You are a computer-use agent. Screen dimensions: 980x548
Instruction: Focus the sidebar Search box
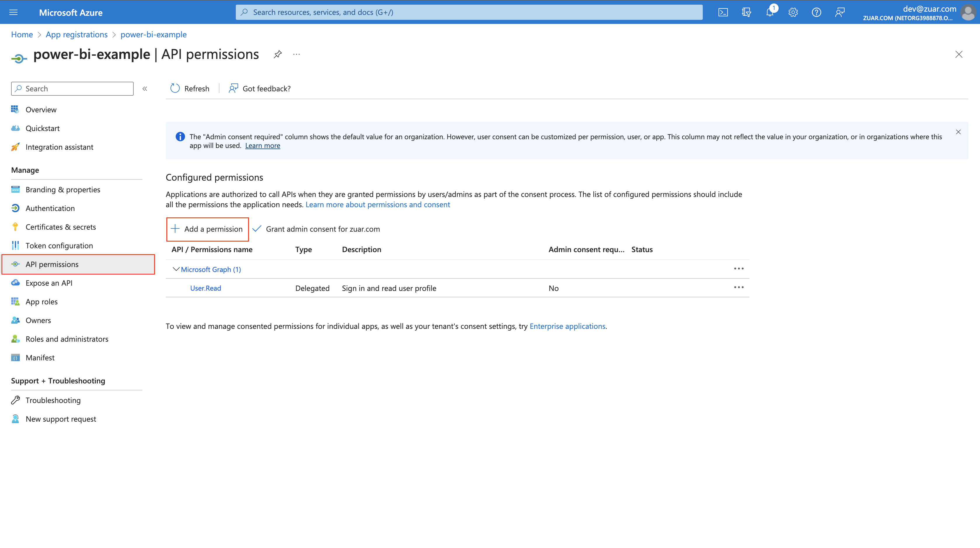tap(72, 89)
